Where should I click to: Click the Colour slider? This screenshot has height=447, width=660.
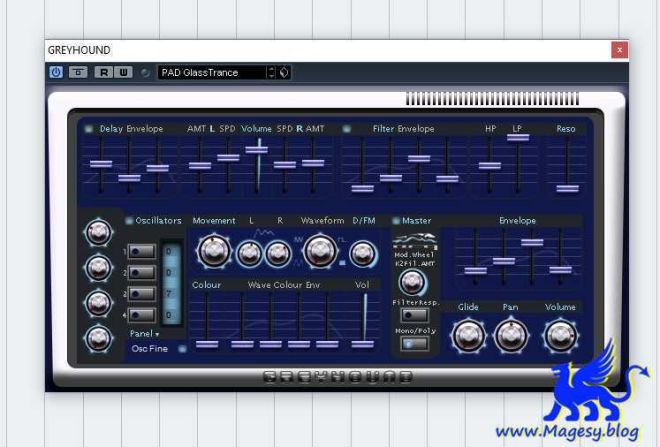[x=207, y=344]
